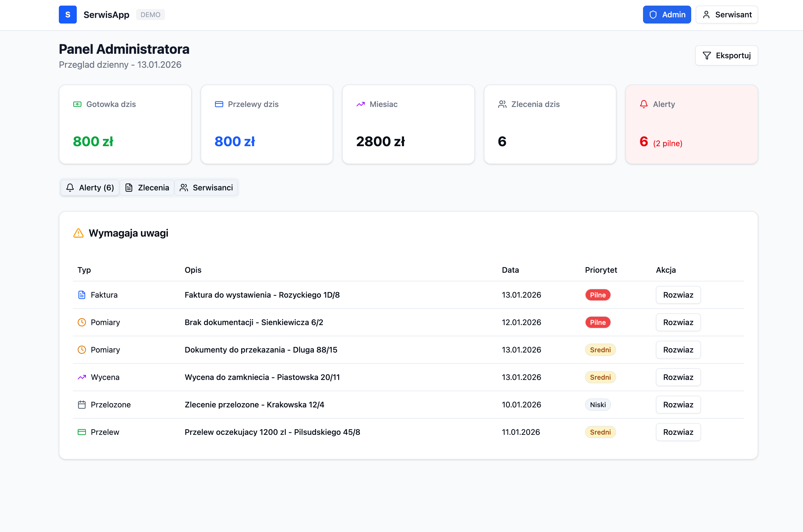Click the Priorytet column header
The height and width of the screenshot is (532, 803).
click(x=601, y=270)
